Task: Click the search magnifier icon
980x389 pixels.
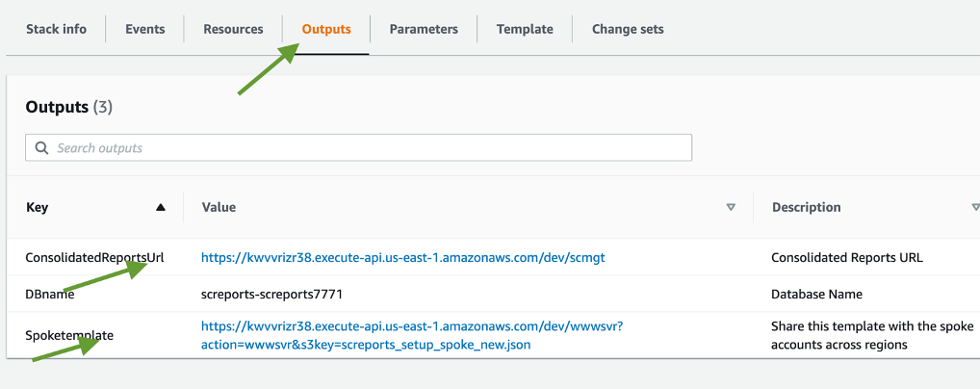Action: point(41,148)
